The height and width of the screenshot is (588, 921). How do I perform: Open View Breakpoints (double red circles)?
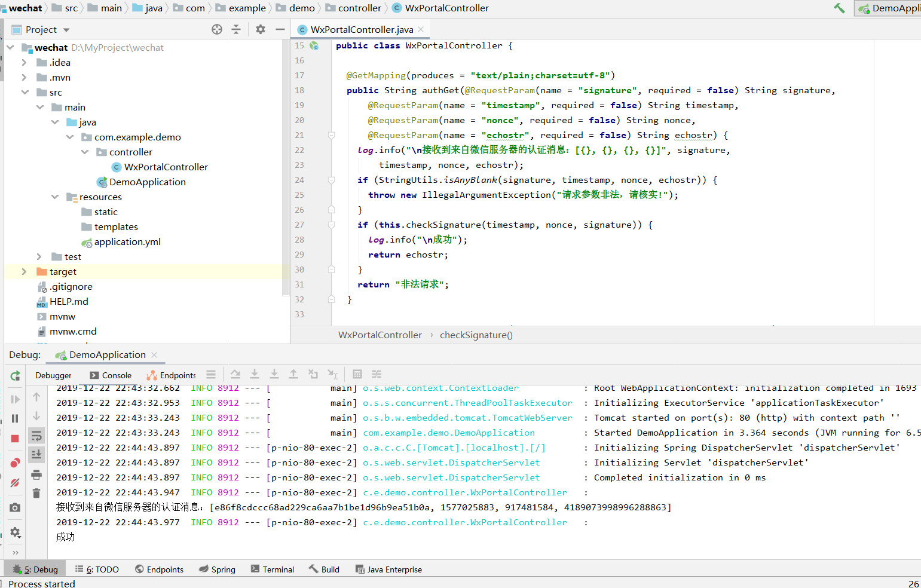(15, 463)
